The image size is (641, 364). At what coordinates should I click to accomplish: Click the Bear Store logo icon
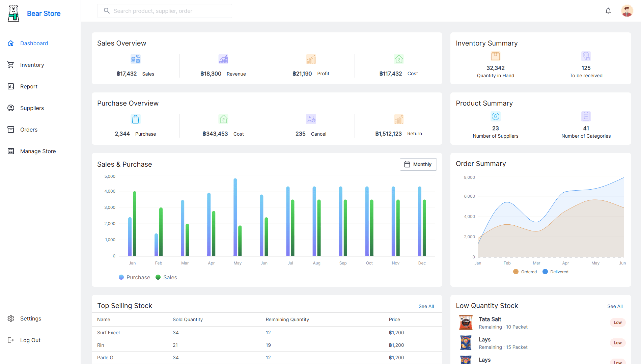13,13
